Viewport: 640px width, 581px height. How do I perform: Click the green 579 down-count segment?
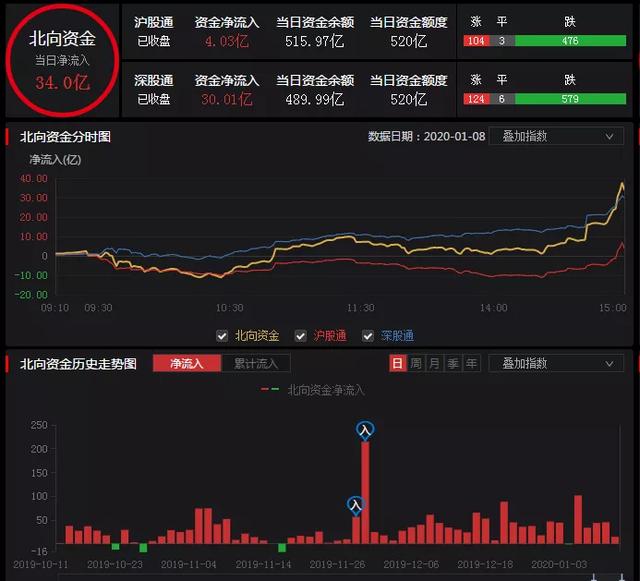(x=570, y=99)
